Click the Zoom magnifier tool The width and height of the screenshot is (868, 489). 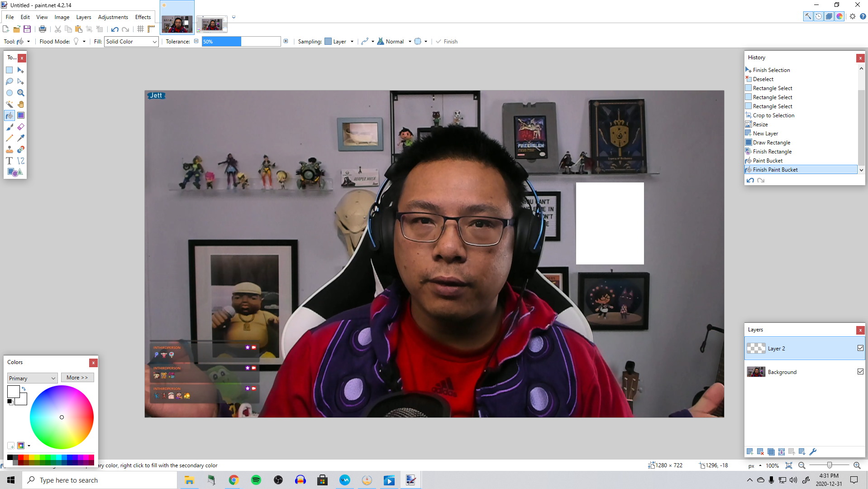point(21,93)
